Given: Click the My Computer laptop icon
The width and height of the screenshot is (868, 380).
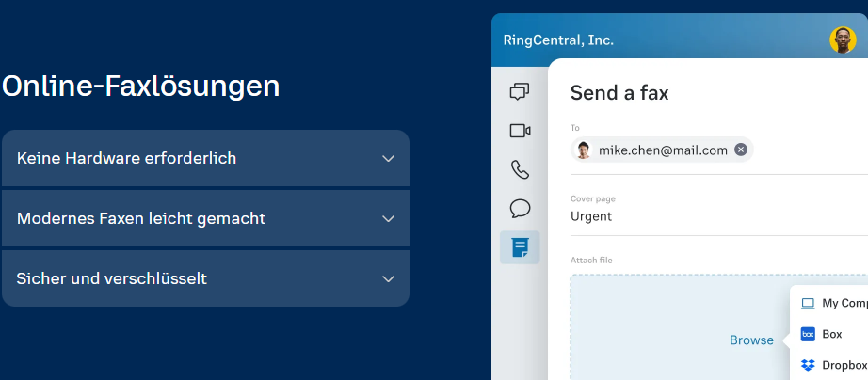Looking at the screenshot, I should [x=808, y=303].
